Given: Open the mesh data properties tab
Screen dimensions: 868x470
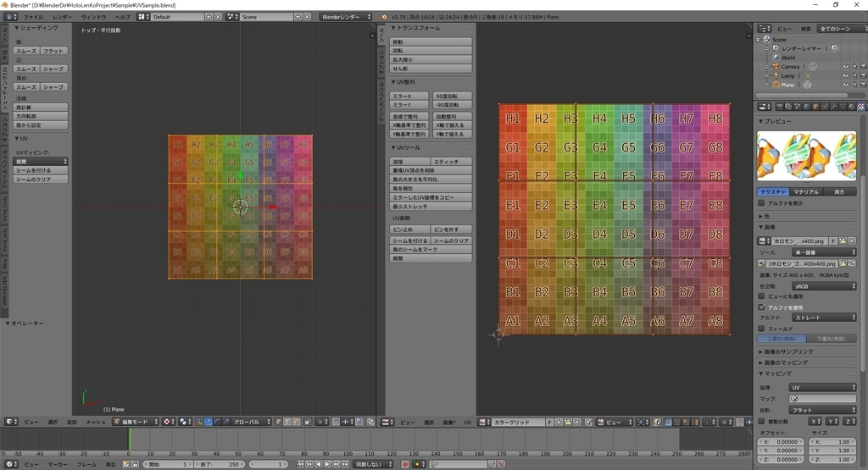Looking at the screenshot, I should (843, 107).
